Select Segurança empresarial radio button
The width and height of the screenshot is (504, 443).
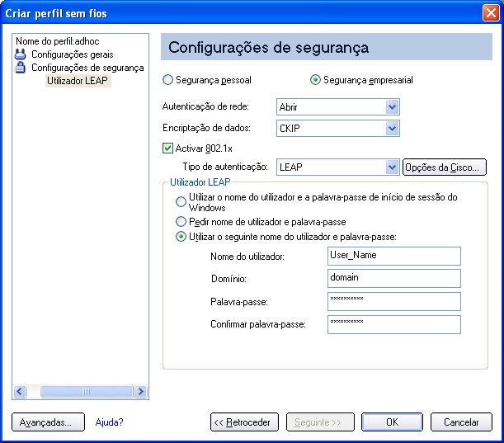click(315, 80)
